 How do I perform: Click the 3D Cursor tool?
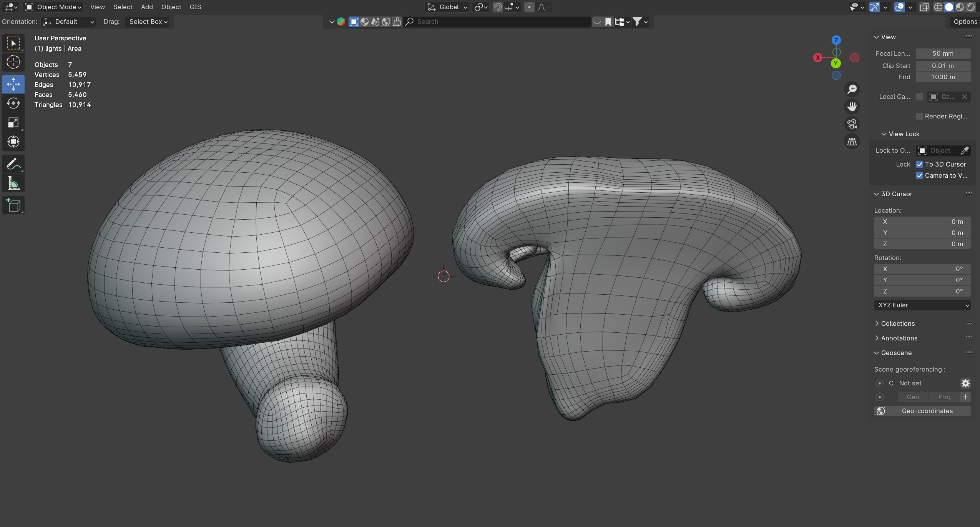pyautogui.click(x=13, y=62)
